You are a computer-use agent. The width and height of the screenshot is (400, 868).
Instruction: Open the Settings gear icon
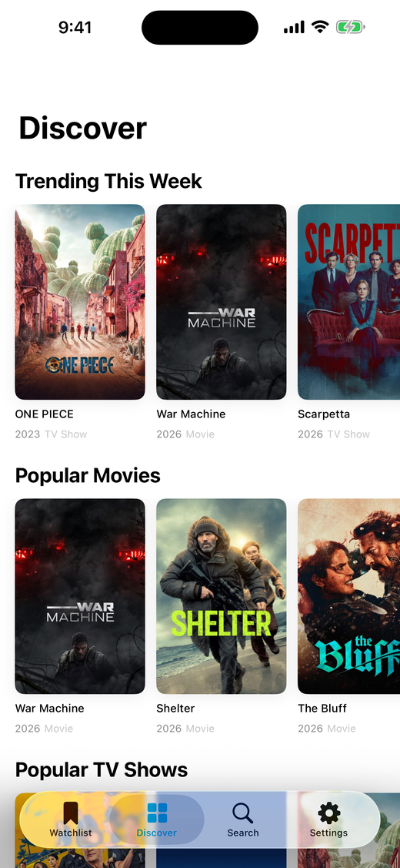point(328,813)
